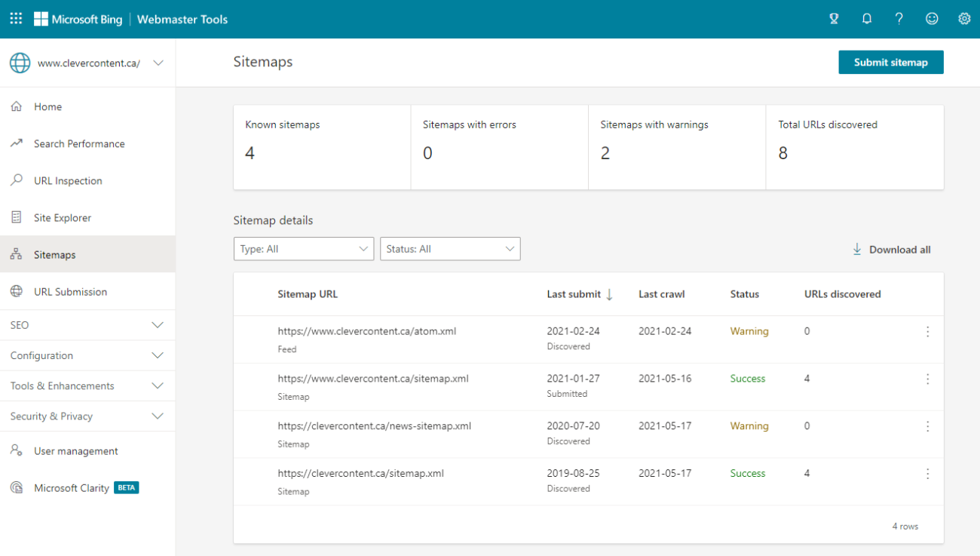Click the Sitemaps with warnings card
The height and width of the screenshot is (556, 980).
click(677, 147)
